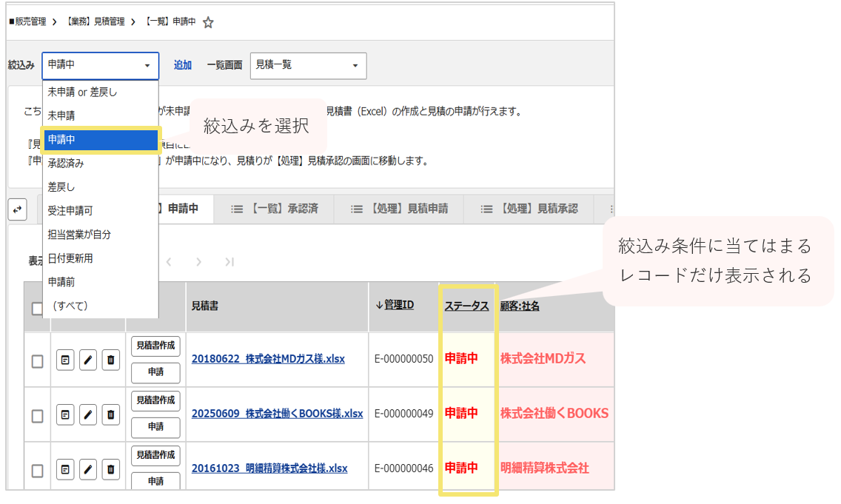841x504 pixels.
Task: Sort by the ステータス column header
Action: (466, 306)
